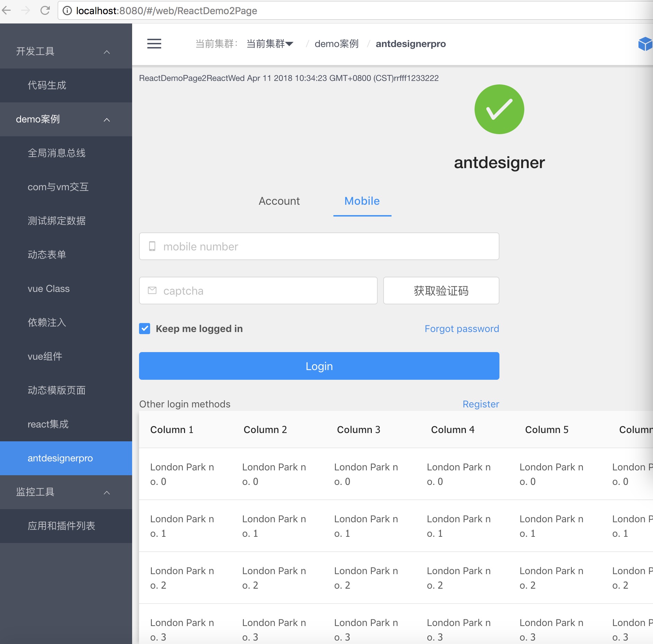653x644 pixels.
Task: Click Other login methods text
Action: [x=185, y=404]
